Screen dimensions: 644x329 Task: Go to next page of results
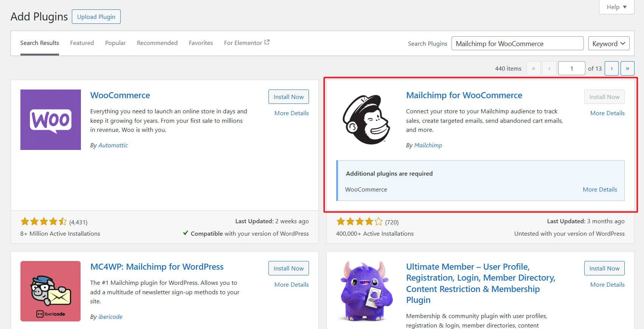611,68
